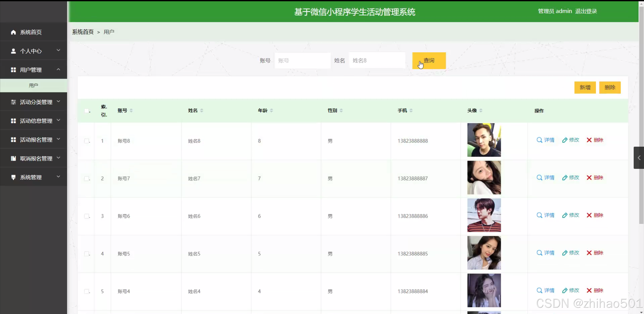Image resolution: width=644 pixels, height=314 pixels.
Task: Click the 新增 button above table
Action: (x=585, y=88)
